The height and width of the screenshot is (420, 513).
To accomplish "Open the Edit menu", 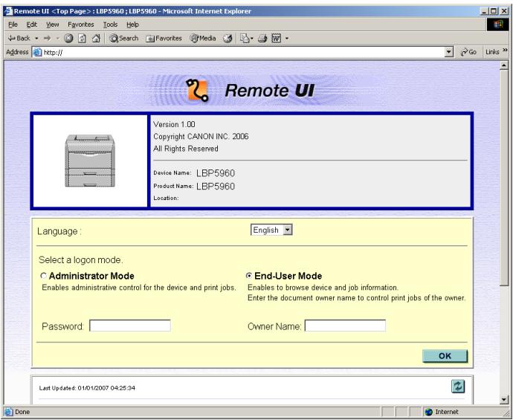I will point(32,25).
